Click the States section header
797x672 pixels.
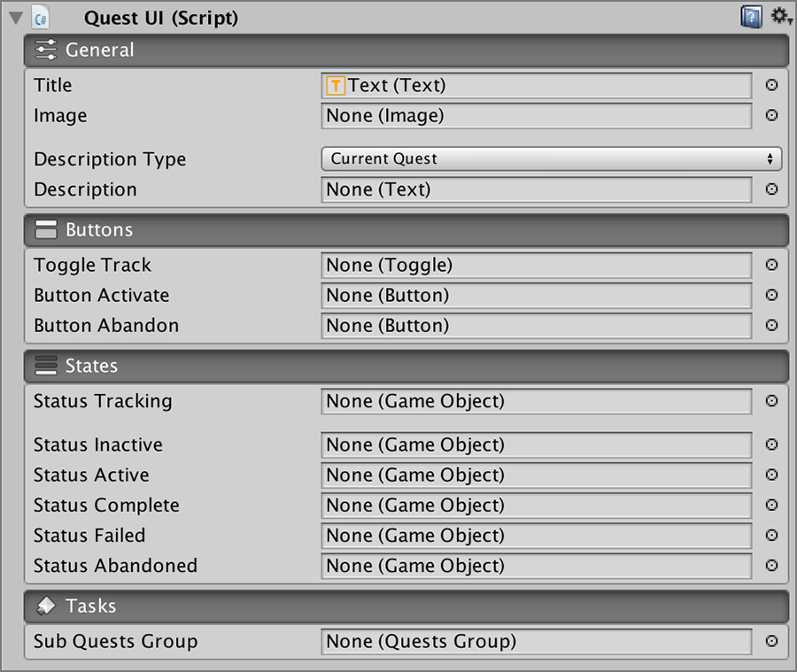(406, 367)
